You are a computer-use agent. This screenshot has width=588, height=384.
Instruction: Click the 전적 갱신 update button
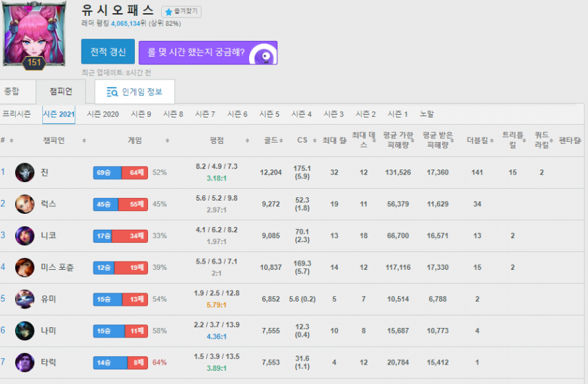coord(108,52)
